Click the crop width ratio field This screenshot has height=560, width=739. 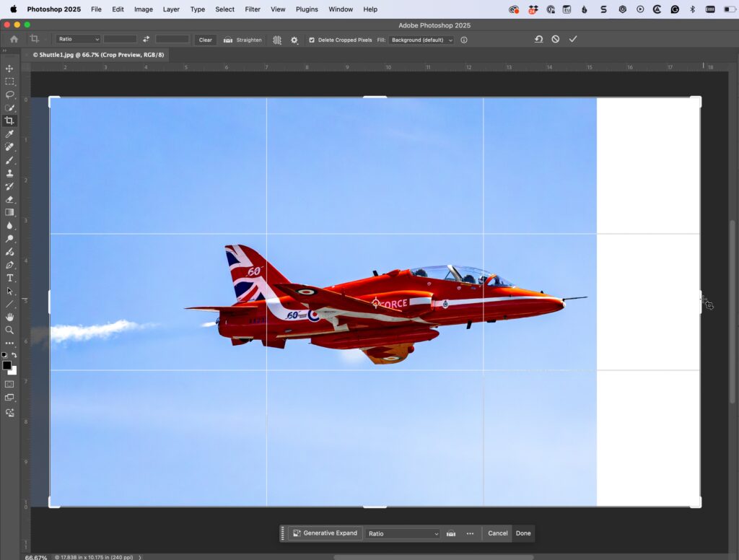(121, 40)
